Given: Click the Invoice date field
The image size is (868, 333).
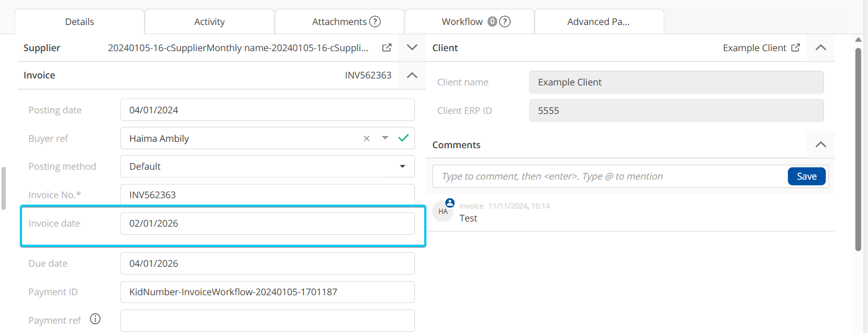Looking at the screenshot, I should click(267, 223).
